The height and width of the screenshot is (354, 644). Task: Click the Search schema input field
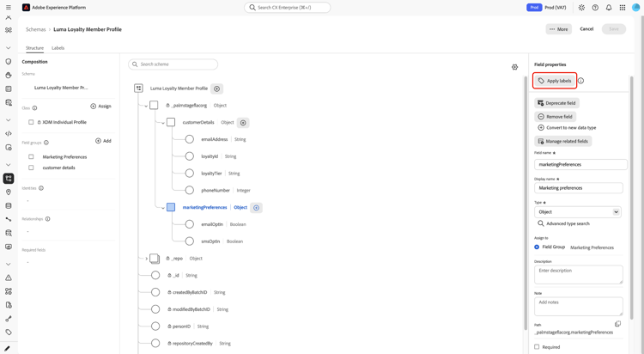[173, 64]
